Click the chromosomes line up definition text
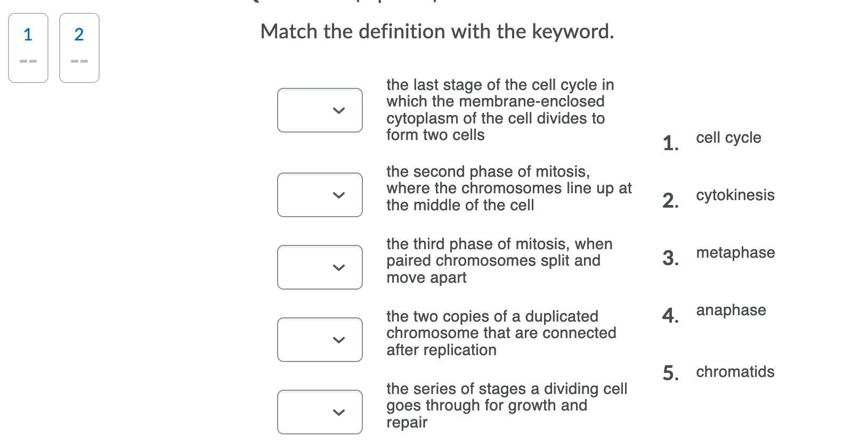Screen dimensions: 868x444 click(508, 188)
